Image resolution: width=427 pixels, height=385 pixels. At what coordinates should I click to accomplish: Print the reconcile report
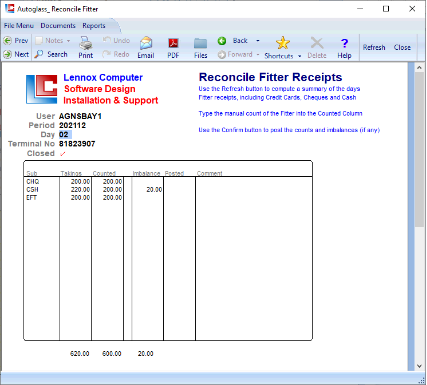[86, 48]
